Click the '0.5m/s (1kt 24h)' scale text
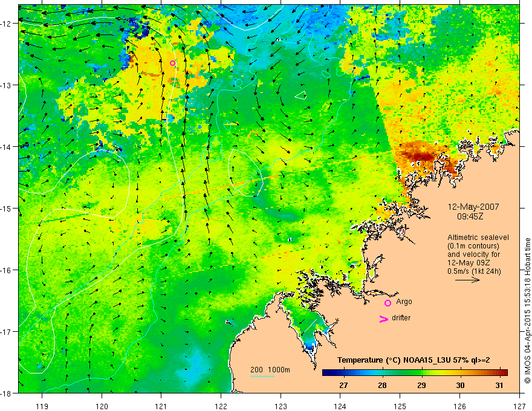 coord(474,271)
